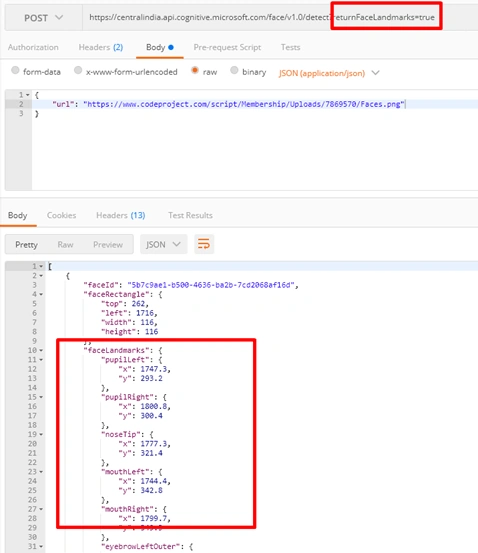Image resolution: width=478 pixels, height=553 pixels.
Task: Select the Pretty view button
Action: (x=26, y=244)
